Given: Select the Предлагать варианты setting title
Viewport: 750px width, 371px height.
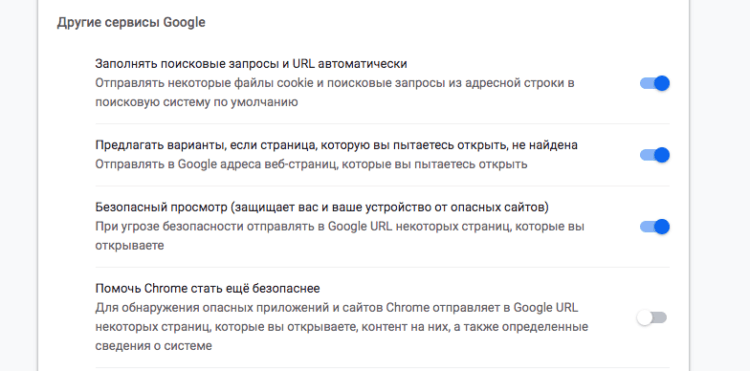Looking at the screenshot, I should coord(336,145).
